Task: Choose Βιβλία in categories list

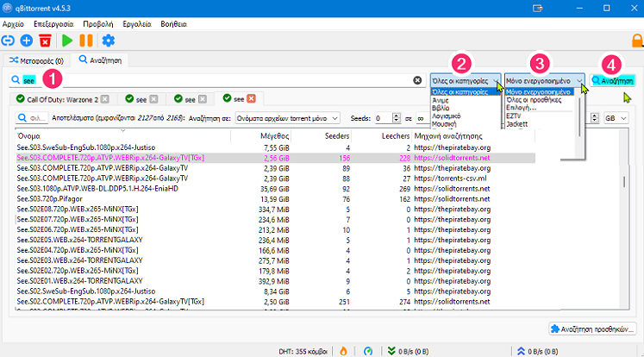Action: tap(441, 108)
